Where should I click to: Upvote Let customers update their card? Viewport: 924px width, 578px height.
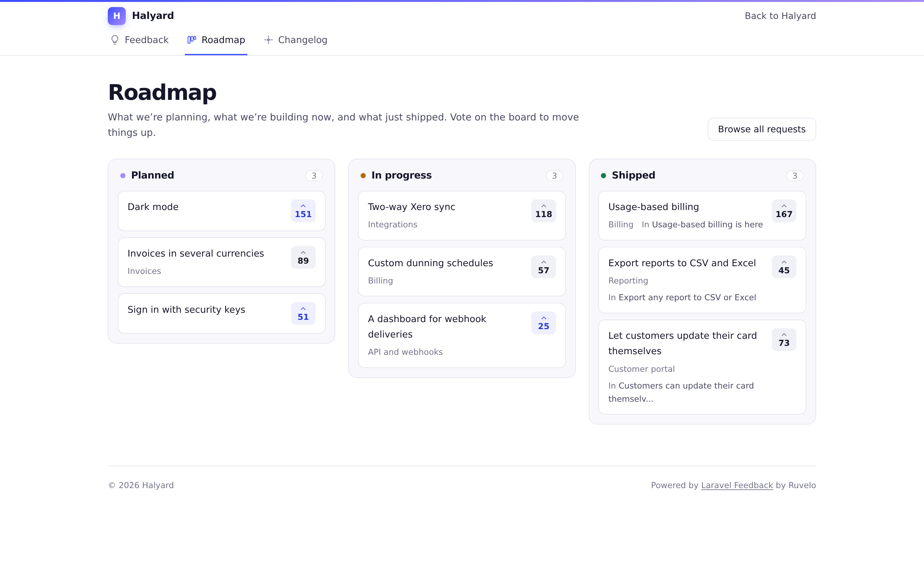[784, 339]
